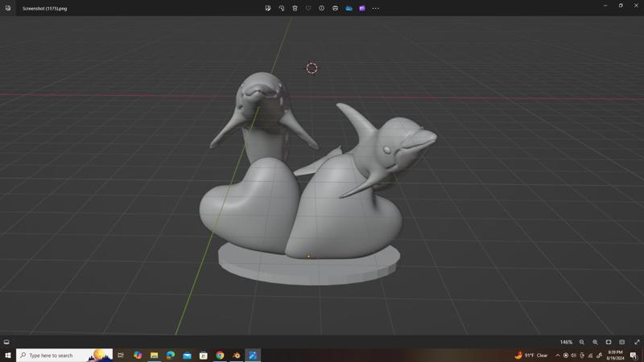Open the clock and date flyout

615,356
